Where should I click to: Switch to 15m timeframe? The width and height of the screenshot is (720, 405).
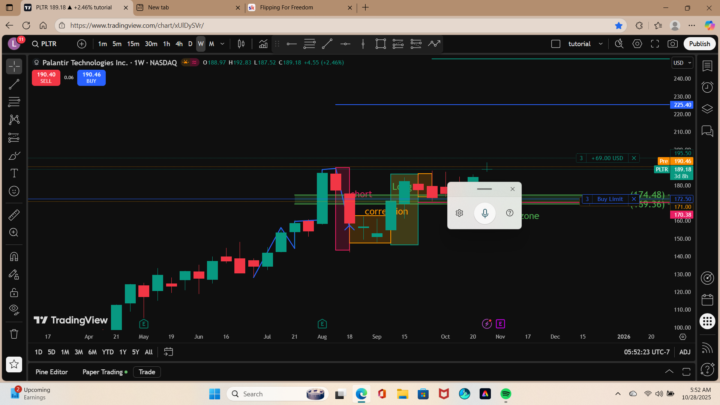pyautogui.click(x=133, y=44)
